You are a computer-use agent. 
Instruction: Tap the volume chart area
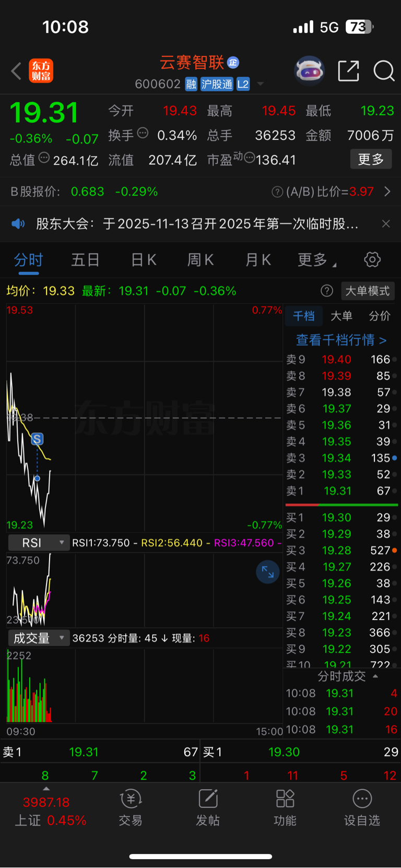click(145, 685)
